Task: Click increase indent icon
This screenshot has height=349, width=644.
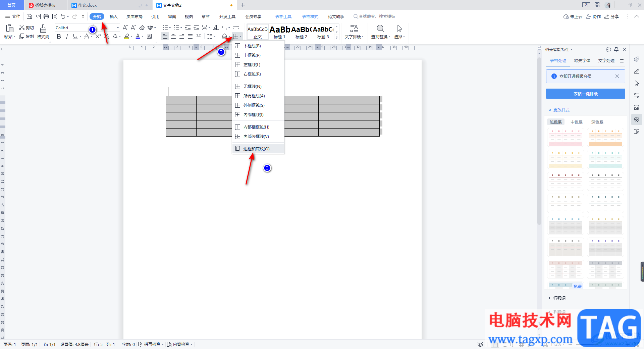Action: (x=196, y=28)
